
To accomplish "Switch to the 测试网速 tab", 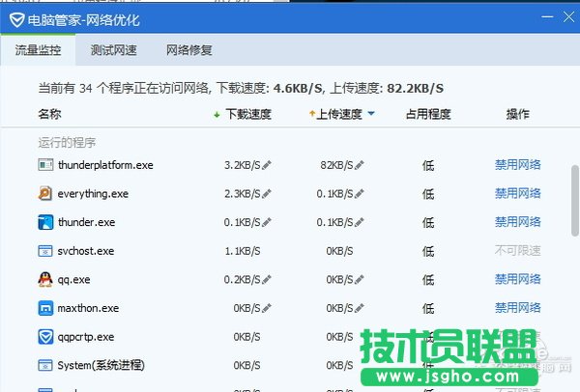I will click(113, 50).
